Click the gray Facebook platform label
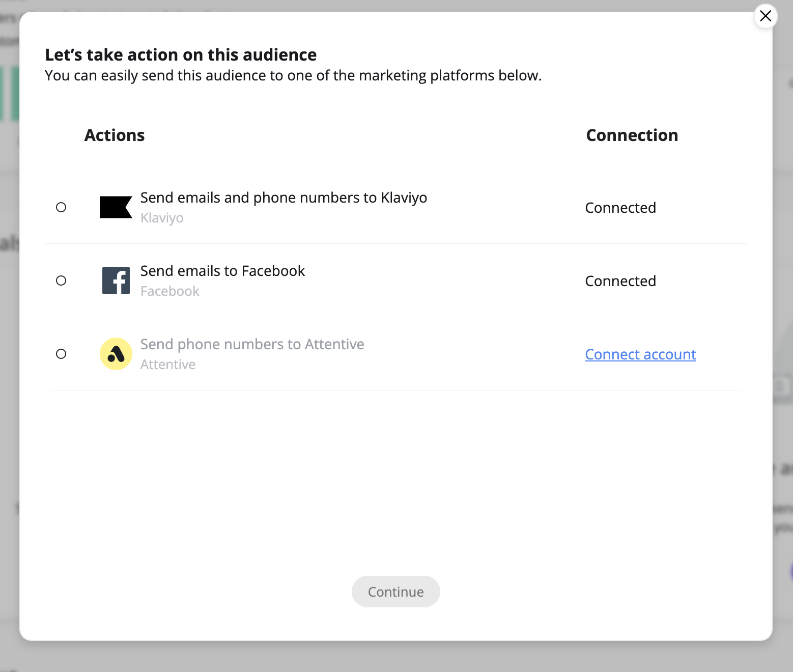Screen dimensions: 793x672 coord(169,291)
